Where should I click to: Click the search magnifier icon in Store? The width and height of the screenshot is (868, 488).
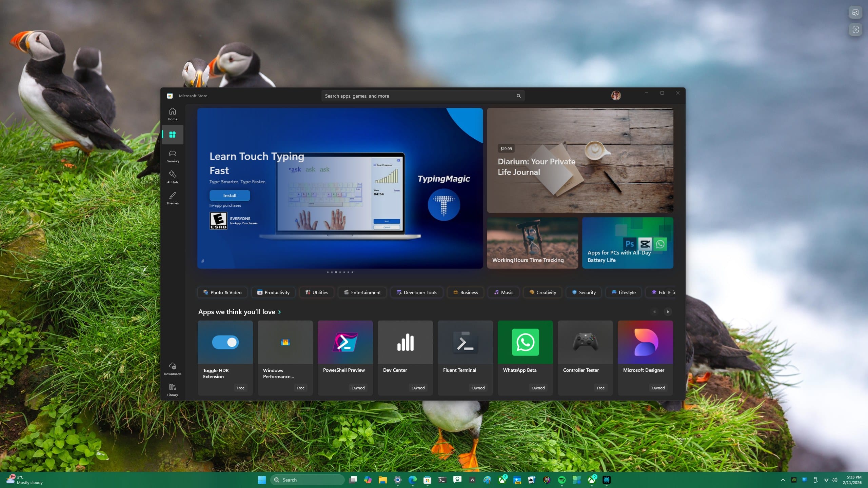pos(518,96)
